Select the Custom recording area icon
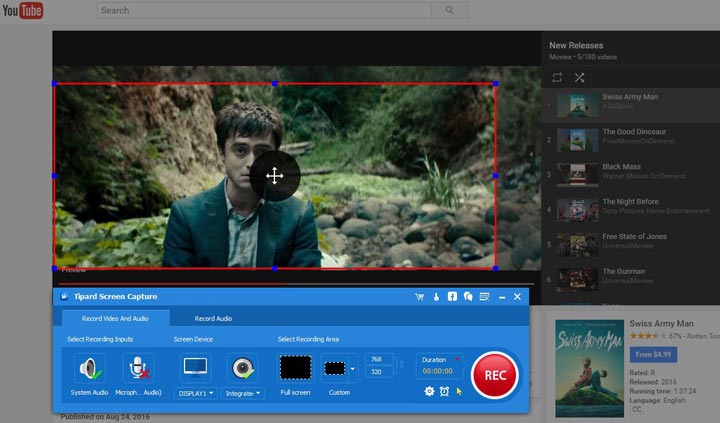Image resolution: width=720 pixels, height=423 pixels. [335, 368]
